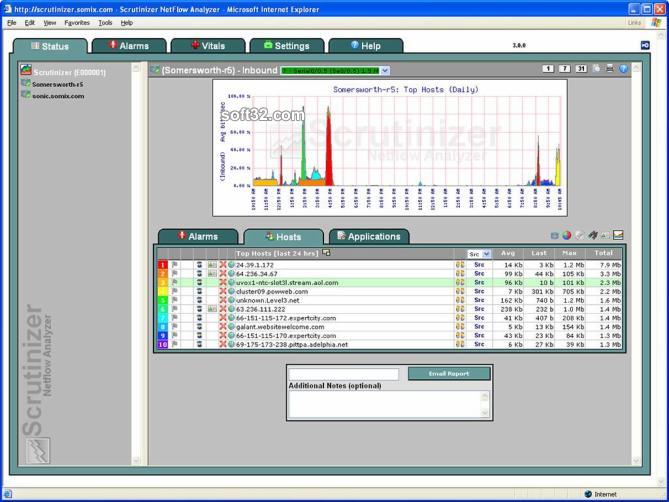Click the yellow conversation icon for 24.39.1.172 row
Viewport: 669px width, 502px height.
[x=460, y=265]
